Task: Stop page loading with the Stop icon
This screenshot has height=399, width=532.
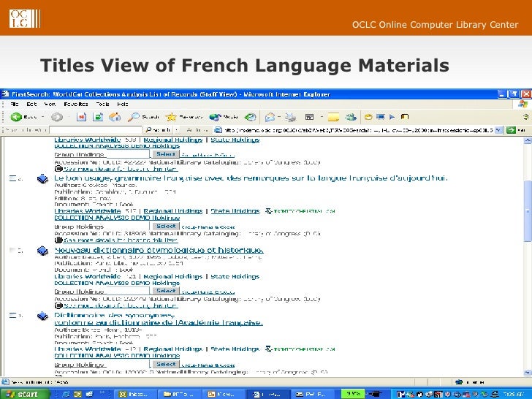Action: pyautogui.click(x=81, y=117)
